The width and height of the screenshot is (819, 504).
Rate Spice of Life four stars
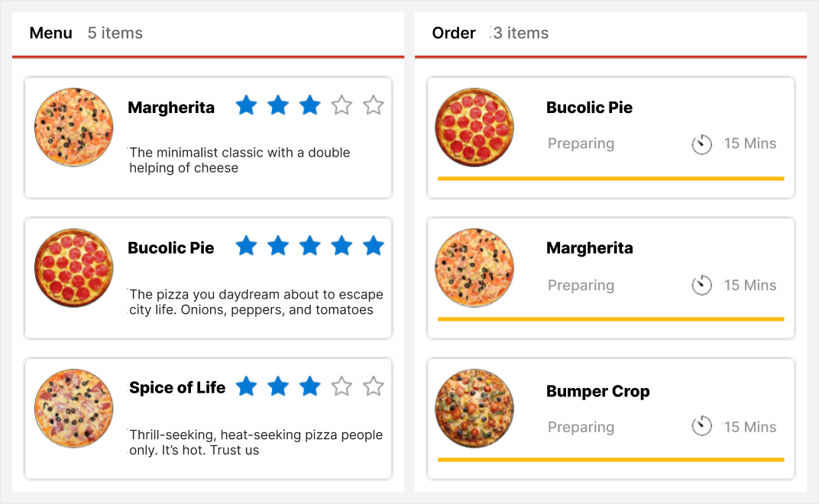[342, 386]
